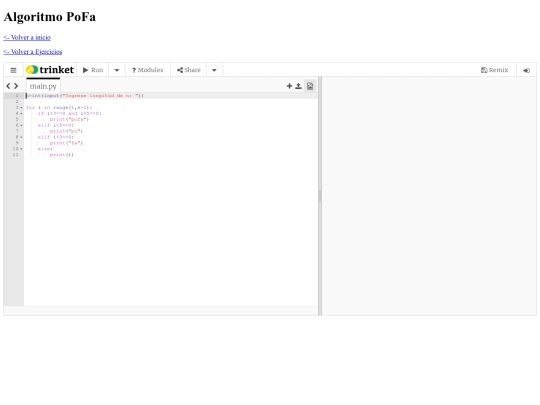Click the print(i) line
The image size is (540, 405).
pyautogui.click(x=62, y=155)
